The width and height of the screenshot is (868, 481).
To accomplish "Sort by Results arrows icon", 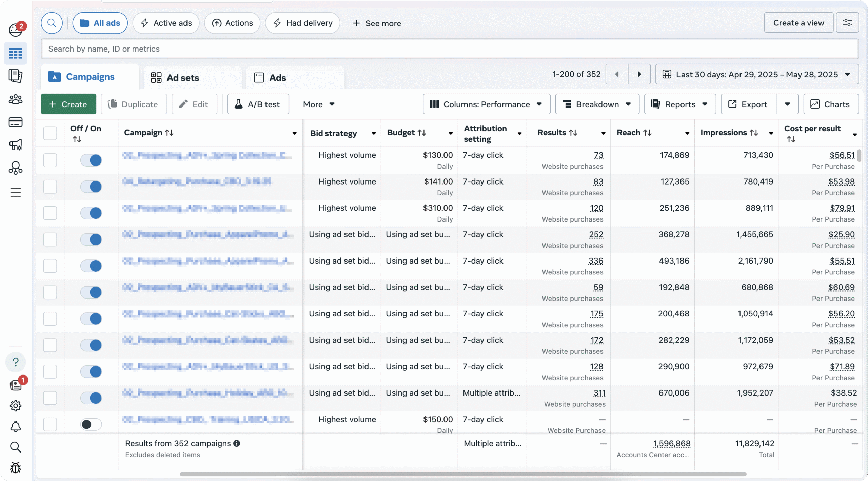I will 573,133.
